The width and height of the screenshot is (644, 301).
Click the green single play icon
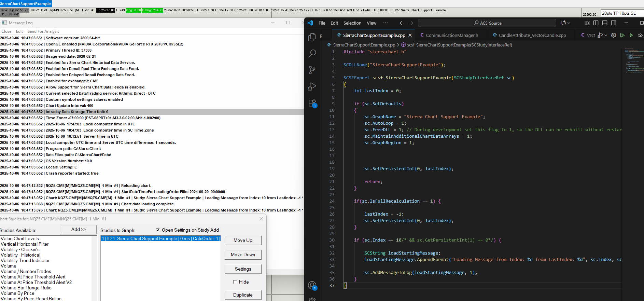click(x=631, y=35)
